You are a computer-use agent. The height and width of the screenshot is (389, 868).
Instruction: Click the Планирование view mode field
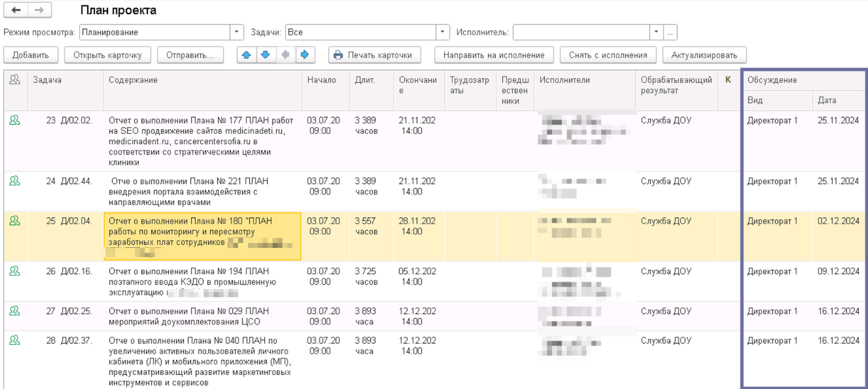(155, 32)
